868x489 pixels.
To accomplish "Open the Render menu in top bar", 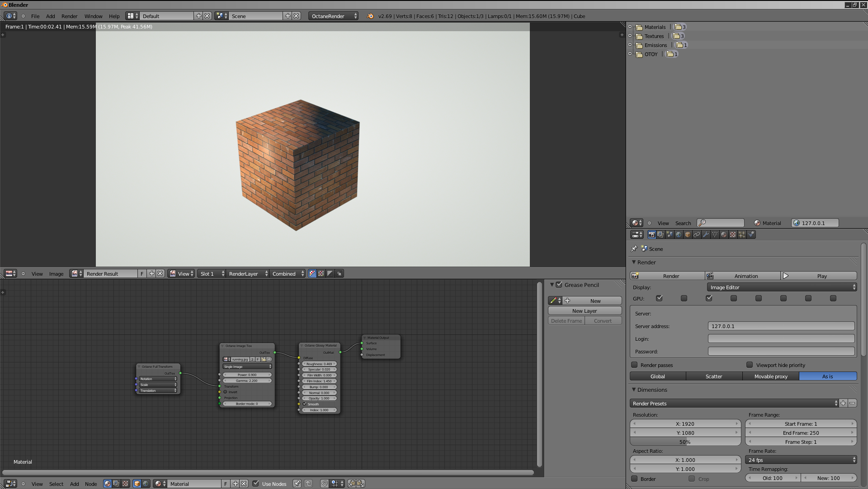I will (x=69, y=16).
